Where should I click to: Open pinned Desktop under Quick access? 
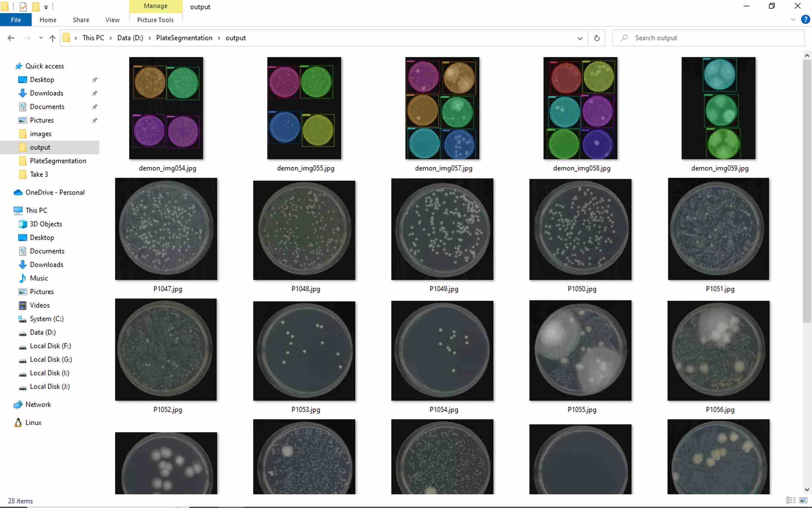pos(42,80)
